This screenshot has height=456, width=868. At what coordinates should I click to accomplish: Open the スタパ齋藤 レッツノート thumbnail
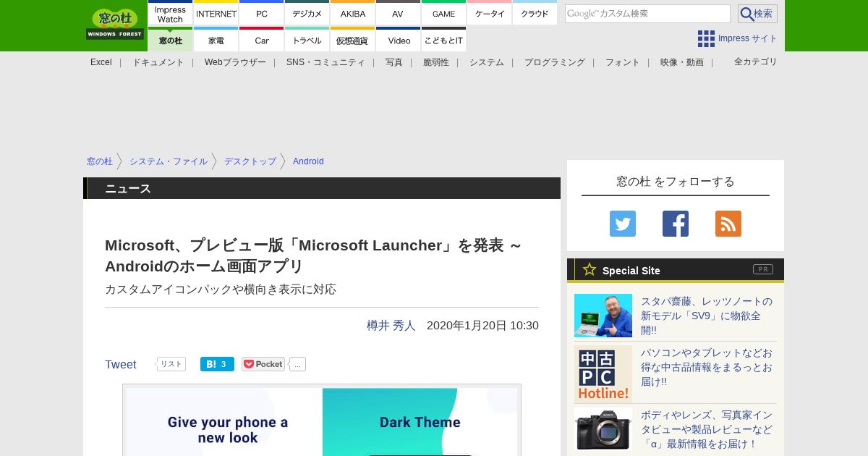603,316
